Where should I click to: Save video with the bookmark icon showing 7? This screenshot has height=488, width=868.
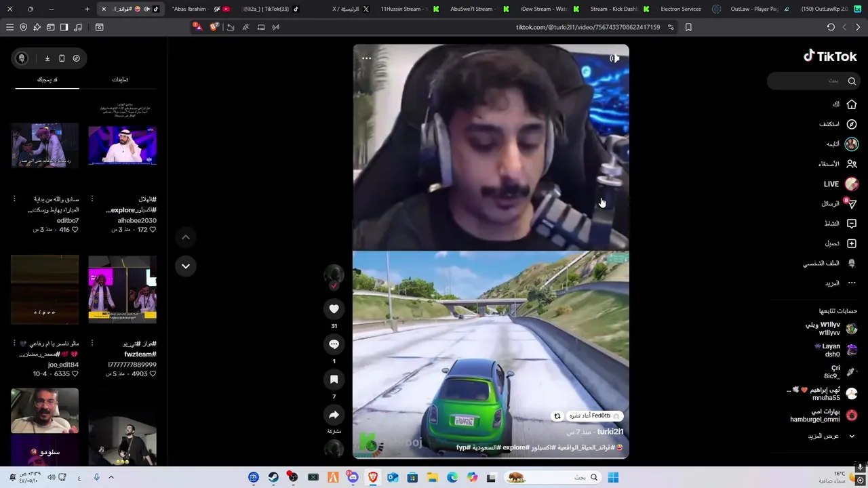334,380
